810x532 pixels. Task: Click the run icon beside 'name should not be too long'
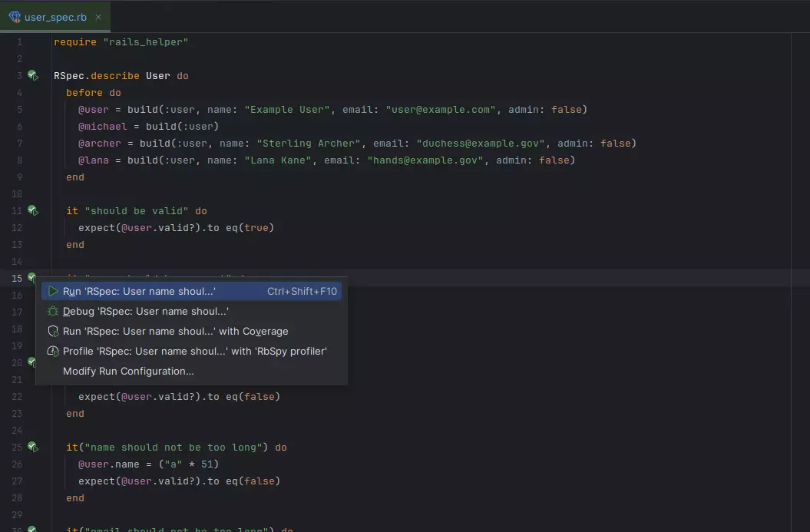(x=31, y=446)
